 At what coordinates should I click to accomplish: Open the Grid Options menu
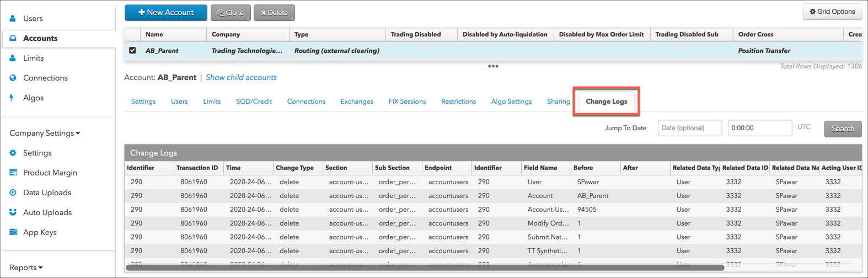tap(832, 12)
